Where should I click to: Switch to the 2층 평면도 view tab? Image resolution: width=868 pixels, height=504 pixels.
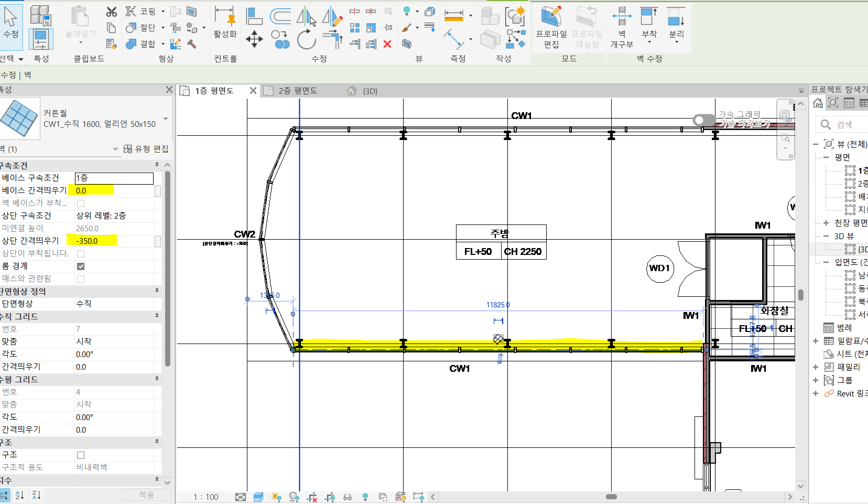pos(297,91)
